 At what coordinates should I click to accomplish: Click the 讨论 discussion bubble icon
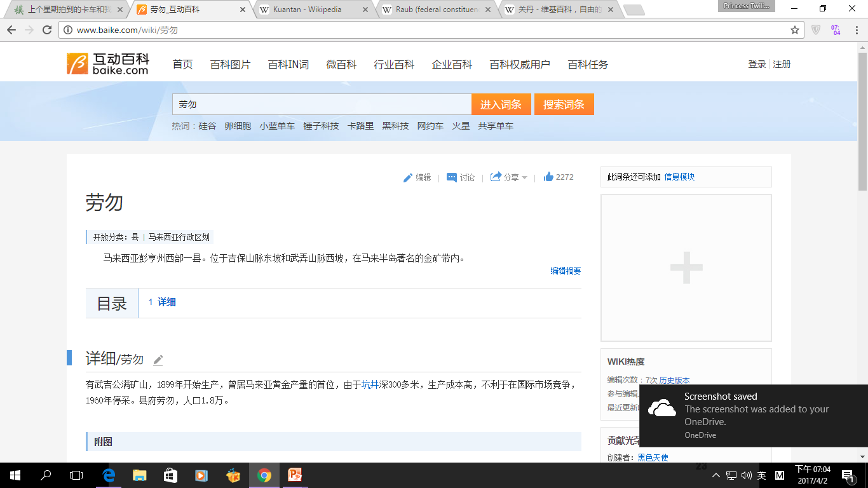(x=452, y=177)
